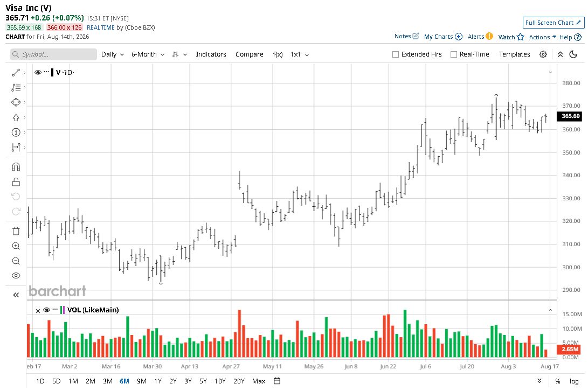Select the Max time range

pos(259,381)
